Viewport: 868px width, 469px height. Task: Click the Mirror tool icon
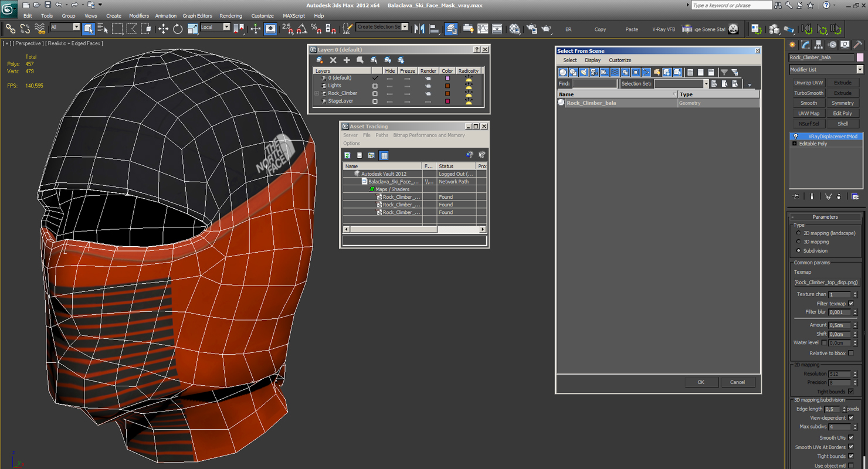(419, 29)
